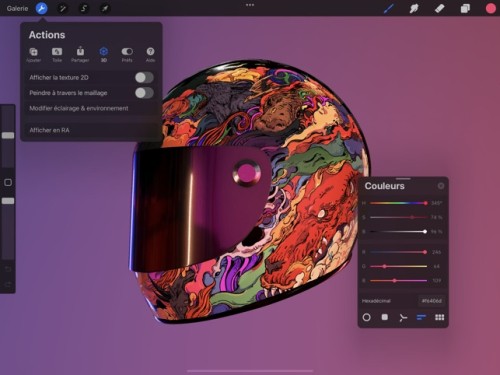The height and width of the screenshot is (375, 500).
Task: Switch to the Préfs tab
Action: [127, 55]
